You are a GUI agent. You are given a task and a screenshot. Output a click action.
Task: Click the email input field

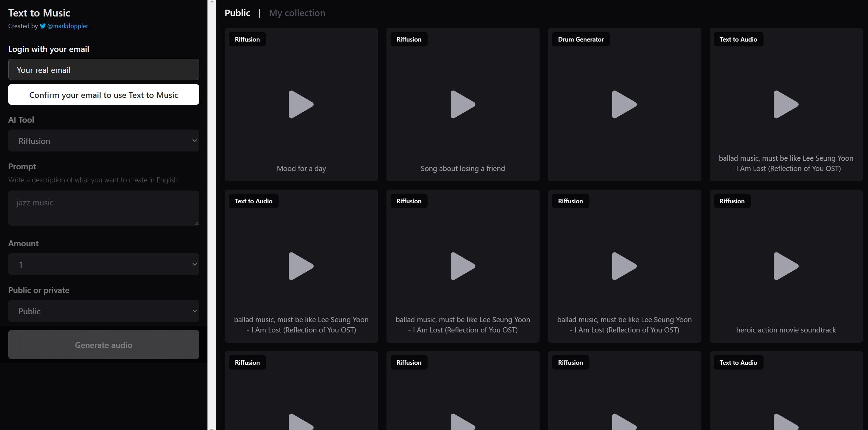(103, 69)
